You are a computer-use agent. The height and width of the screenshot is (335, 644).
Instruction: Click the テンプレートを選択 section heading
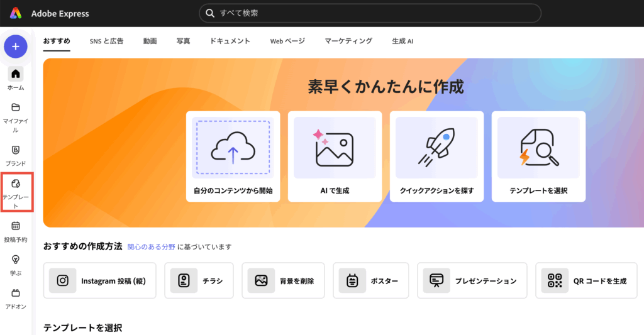82,327
